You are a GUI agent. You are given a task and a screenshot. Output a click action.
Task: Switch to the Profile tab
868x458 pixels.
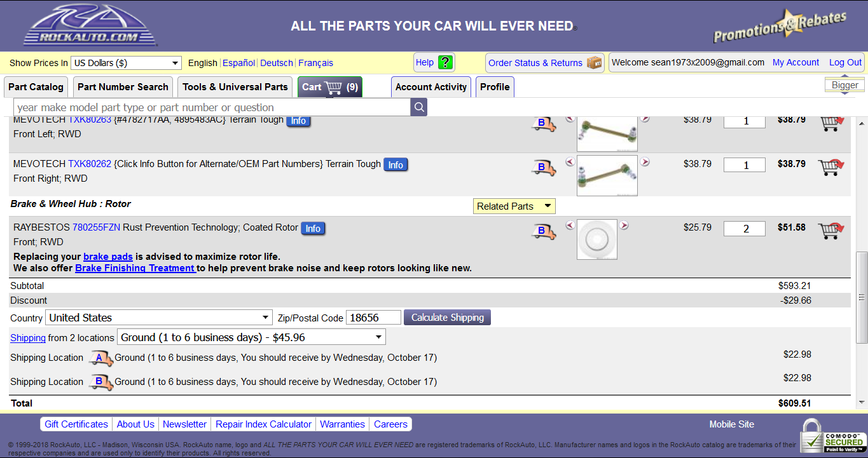click(495, 87)
